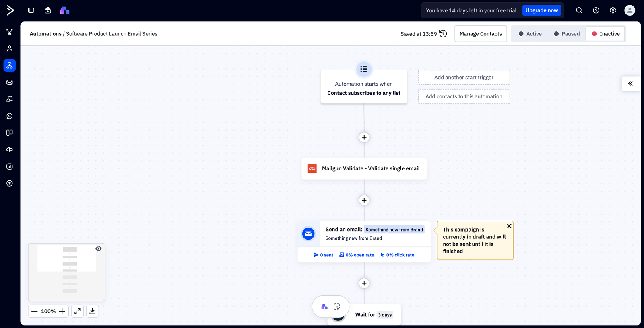Zoom out with the minus button
Image resolution: width=644 pixels, height=328 pixels.
[35, 311]
